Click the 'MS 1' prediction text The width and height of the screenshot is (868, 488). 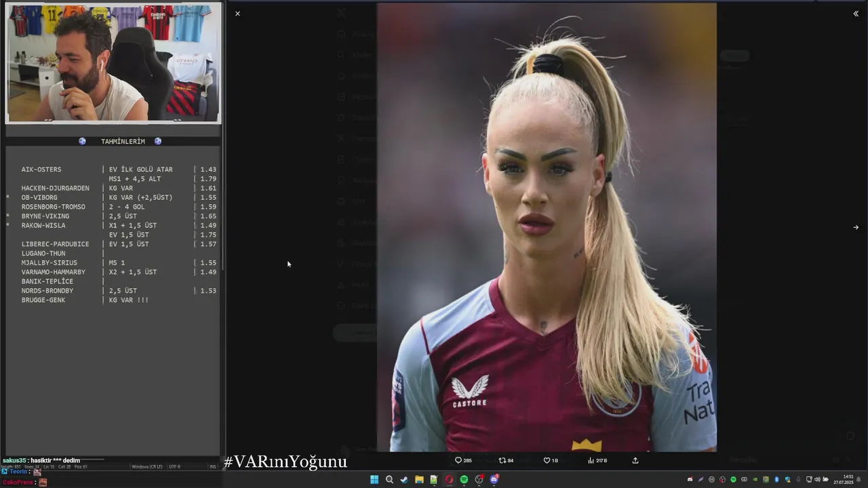coord(117,262)
